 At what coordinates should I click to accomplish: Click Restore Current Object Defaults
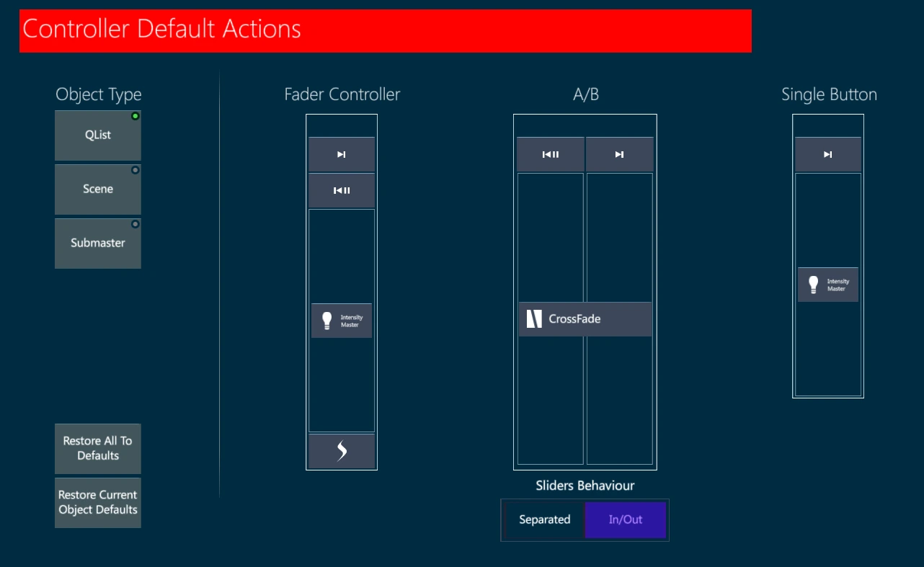click(x=98, y=502)
